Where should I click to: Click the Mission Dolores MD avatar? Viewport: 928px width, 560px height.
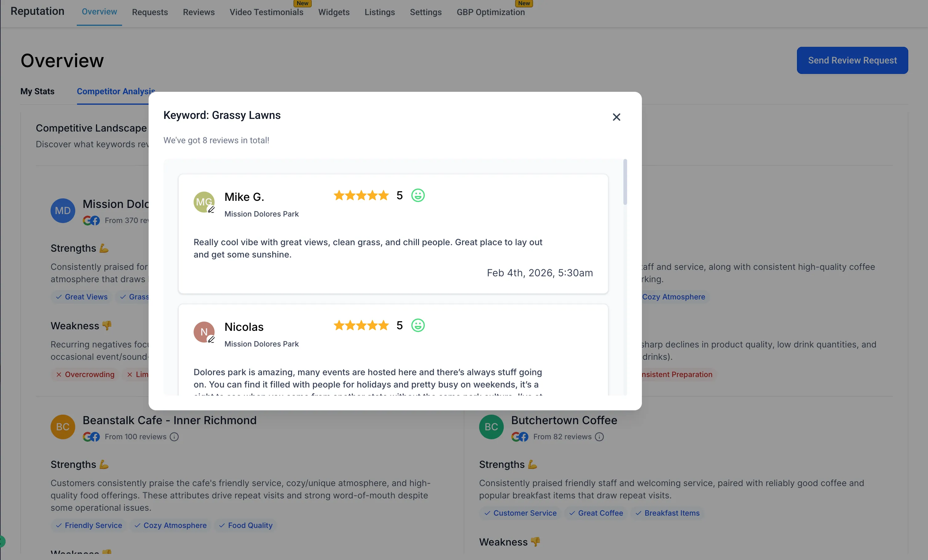63,210
